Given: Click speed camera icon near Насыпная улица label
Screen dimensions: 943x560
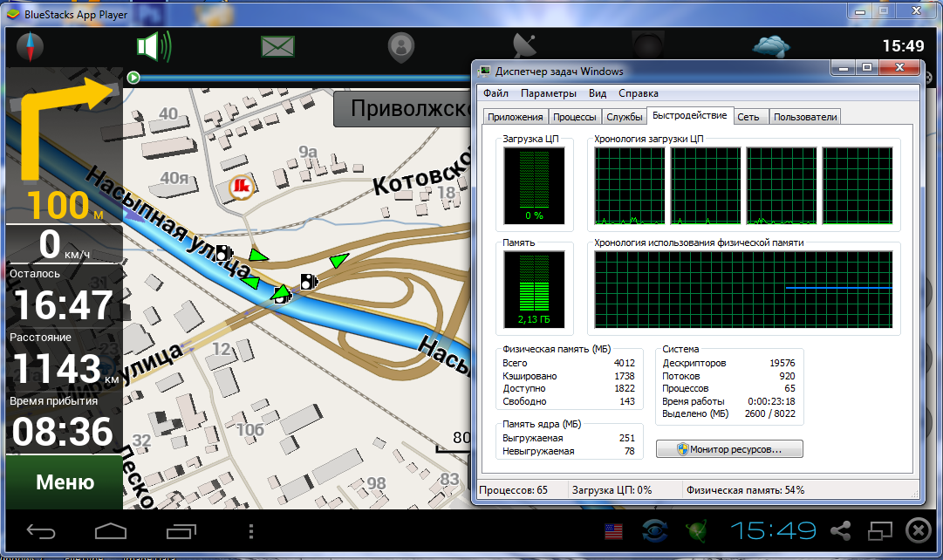Looking at the screenshot, I should (x=225, y=253).
